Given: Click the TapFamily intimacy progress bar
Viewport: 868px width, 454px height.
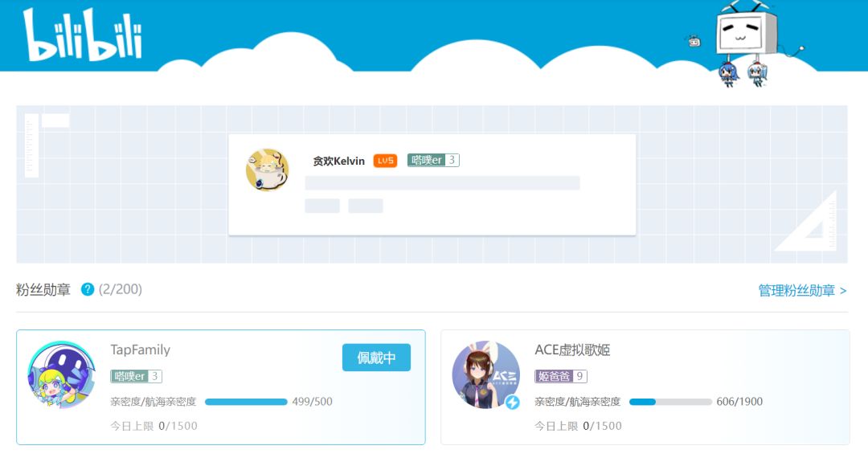Looking at the screenshot, I should click(246, 402).
